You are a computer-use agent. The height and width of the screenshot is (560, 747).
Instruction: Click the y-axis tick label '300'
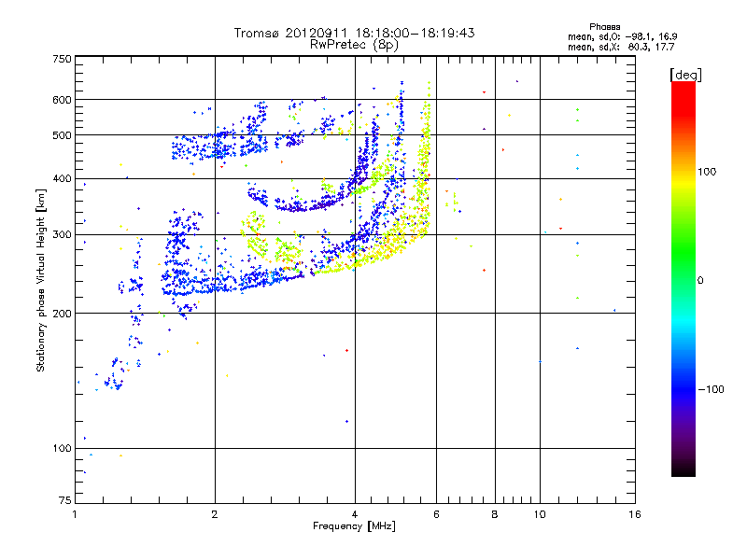tap(62, 234)
